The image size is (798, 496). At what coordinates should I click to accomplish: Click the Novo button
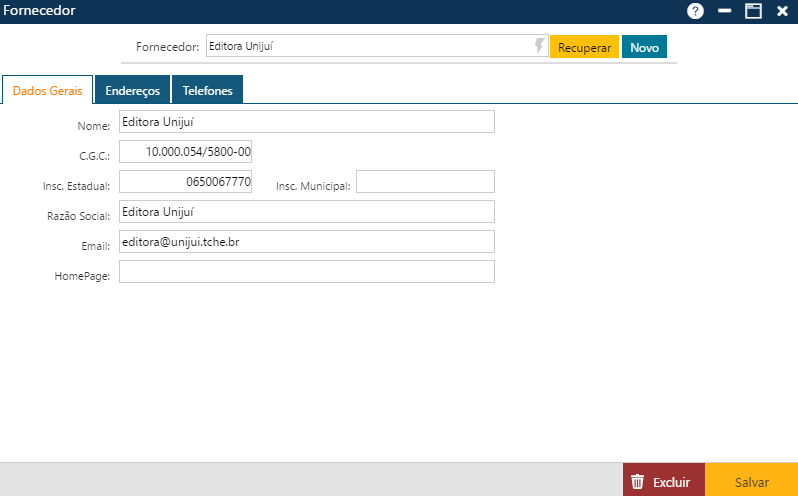(644, 47)
